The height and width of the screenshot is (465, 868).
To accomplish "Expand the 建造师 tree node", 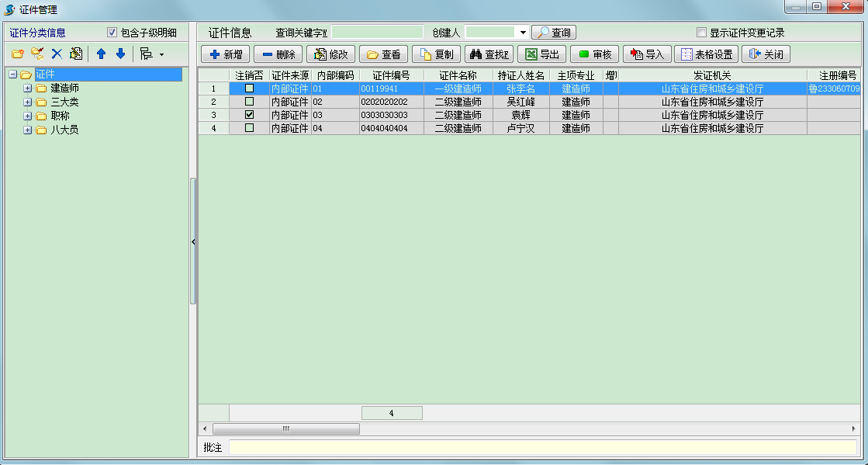I will (27, 88).
